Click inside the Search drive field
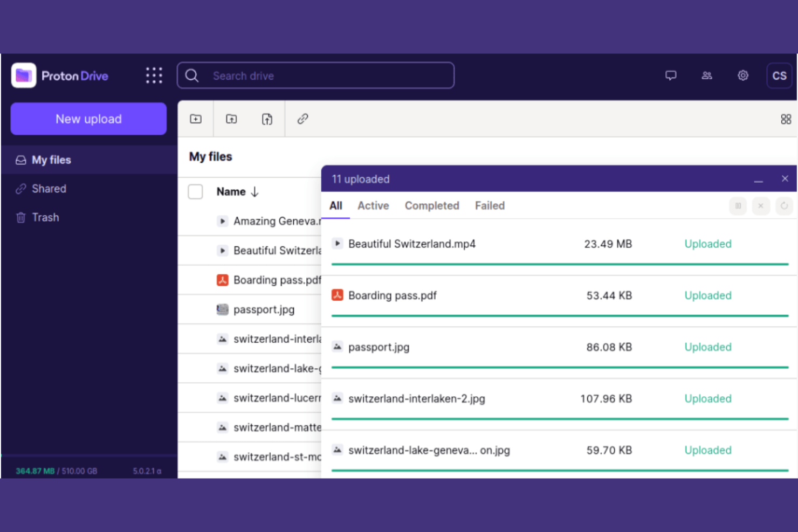 coord(315,75)
